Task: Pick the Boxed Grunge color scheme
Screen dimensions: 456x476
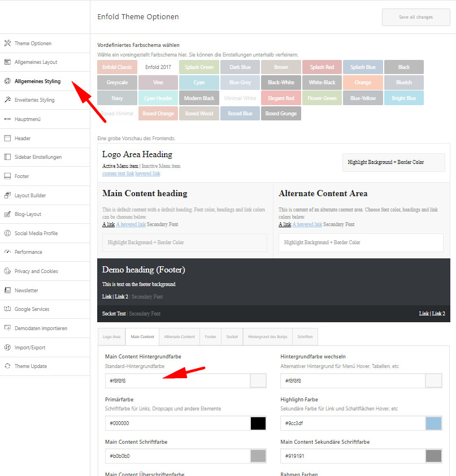Action: pos(281,113)
